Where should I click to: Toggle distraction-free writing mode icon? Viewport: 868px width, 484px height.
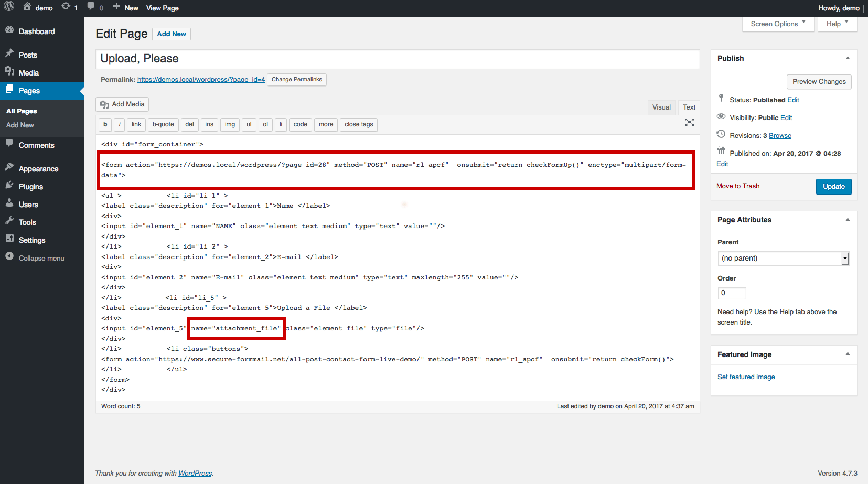pyautogui.click(x=690, y=122)
